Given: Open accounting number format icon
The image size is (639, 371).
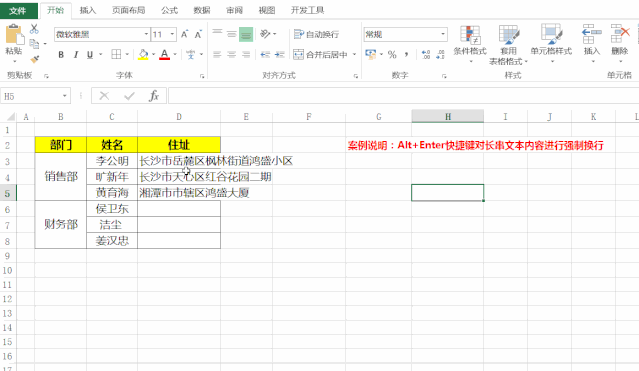Looking at the screenshot, I should coord(370,54).
